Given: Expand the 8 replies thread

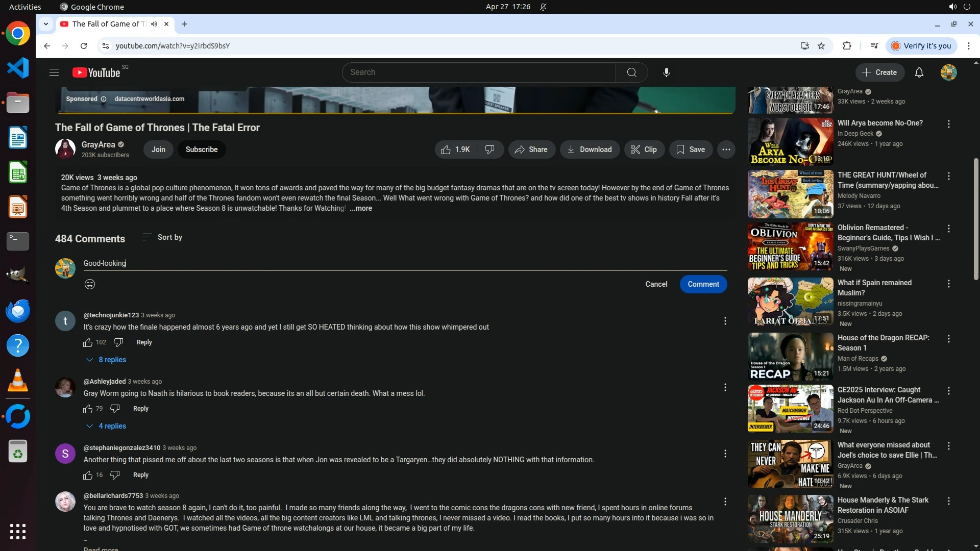Looking at the screenshot, I should (x=106, y=360).
